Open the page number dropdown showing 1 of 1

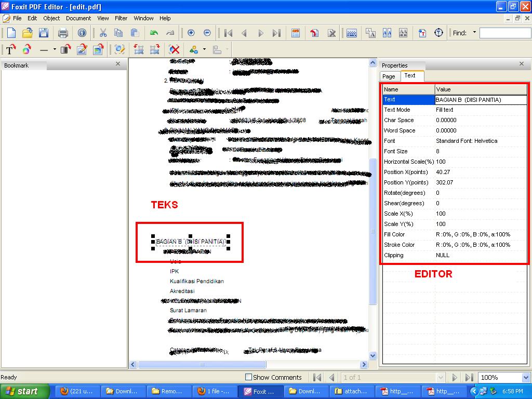(x=441, y=377)
